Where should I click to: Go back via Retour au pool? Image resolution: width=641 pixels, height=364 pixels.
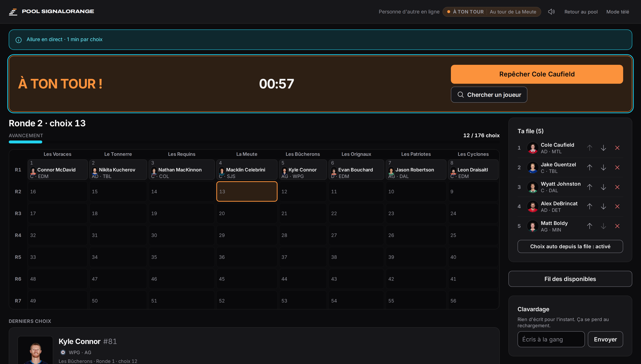coord(581,12)
